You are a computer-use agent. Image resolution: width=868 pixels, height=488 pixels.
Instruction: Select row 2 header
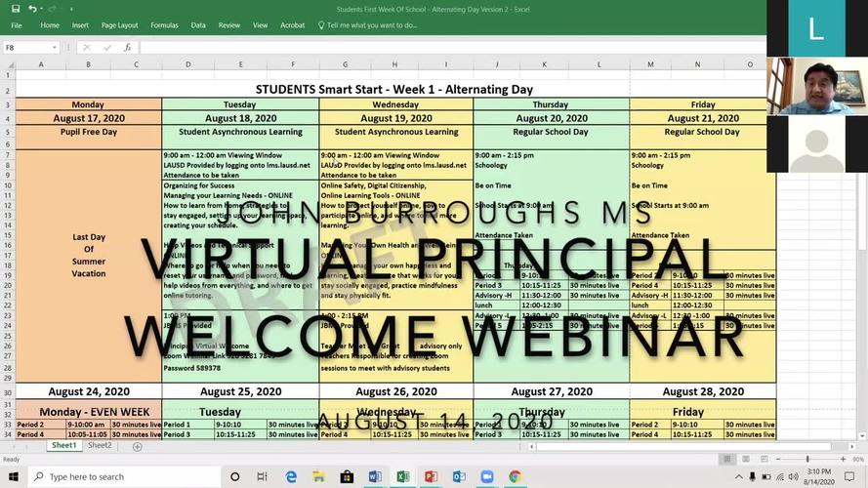pyautogui.click(x=8, y=90)
